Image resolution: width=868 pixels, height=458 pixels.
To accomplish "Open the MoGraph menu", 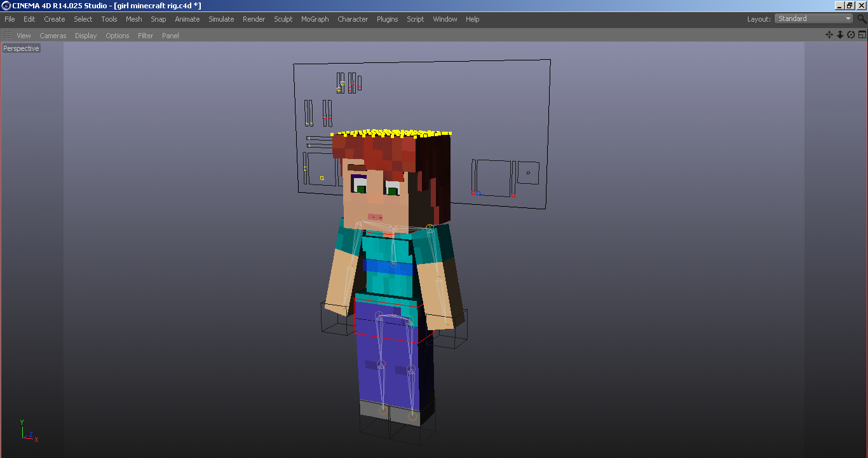I will (315, 19).
